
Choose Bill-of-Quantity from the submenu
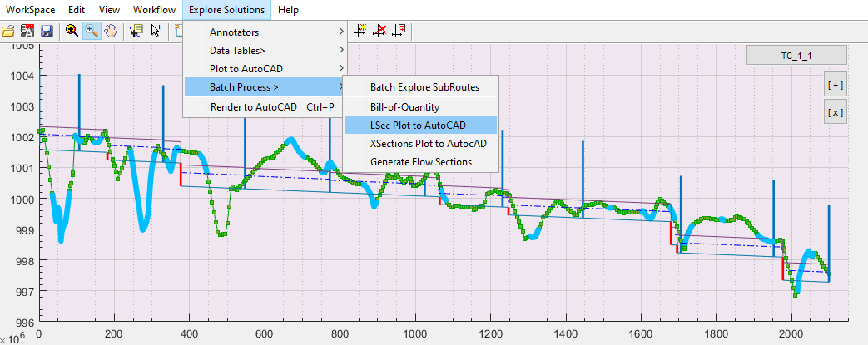(404, 106)
